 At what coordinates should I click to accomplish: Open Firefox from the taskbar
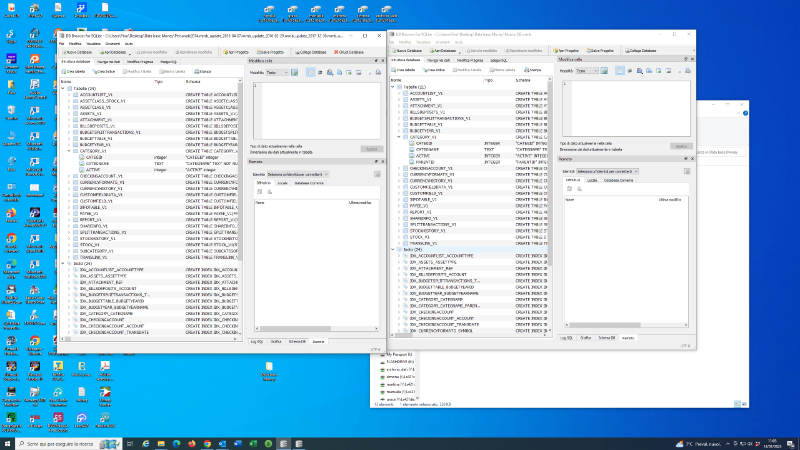192,444
